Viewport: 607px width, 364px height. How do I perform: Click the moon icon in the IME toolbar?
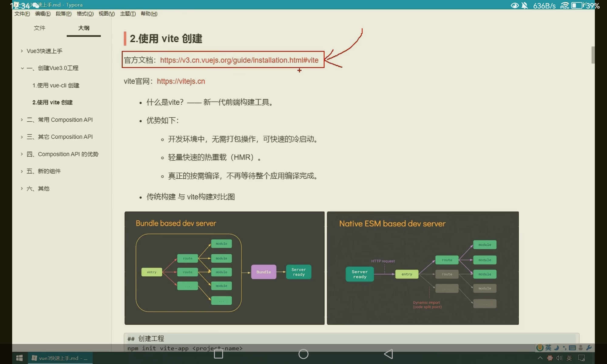[557, 348]
